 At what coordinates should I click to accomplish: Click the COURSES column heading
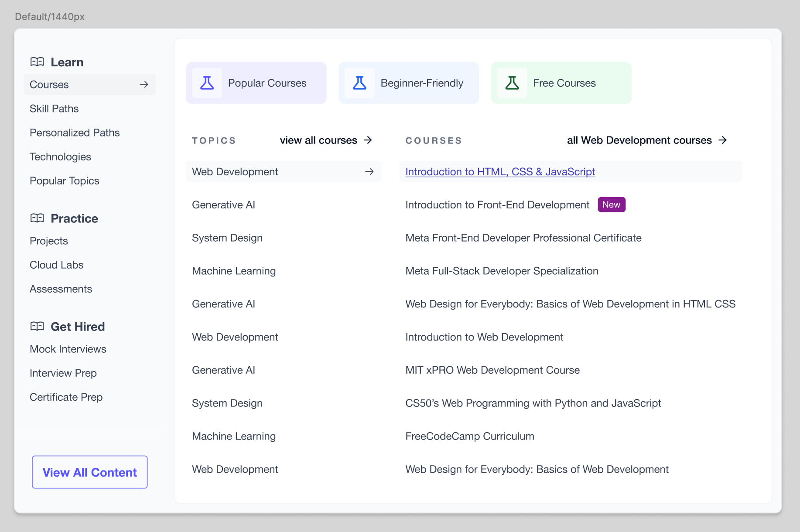tap(434, 140)
